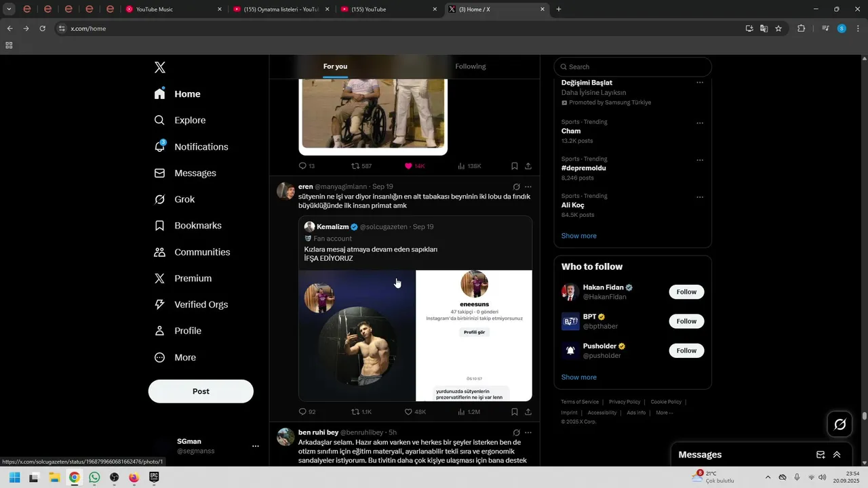Follow BPT
This screenshot has height=488, width=868.
click(x=686, y=321)
